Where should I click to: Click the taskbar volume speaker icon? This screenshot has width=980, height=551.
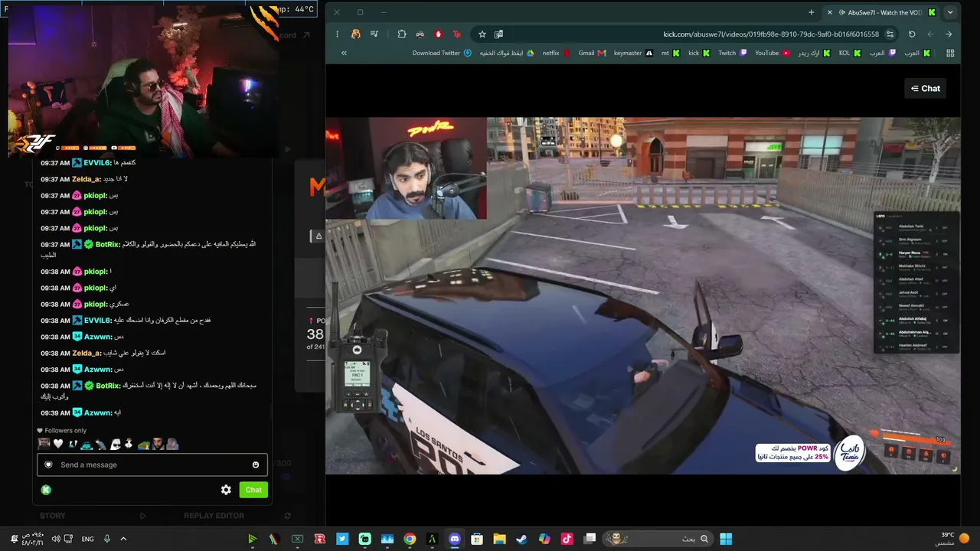(x=56, y=539)
